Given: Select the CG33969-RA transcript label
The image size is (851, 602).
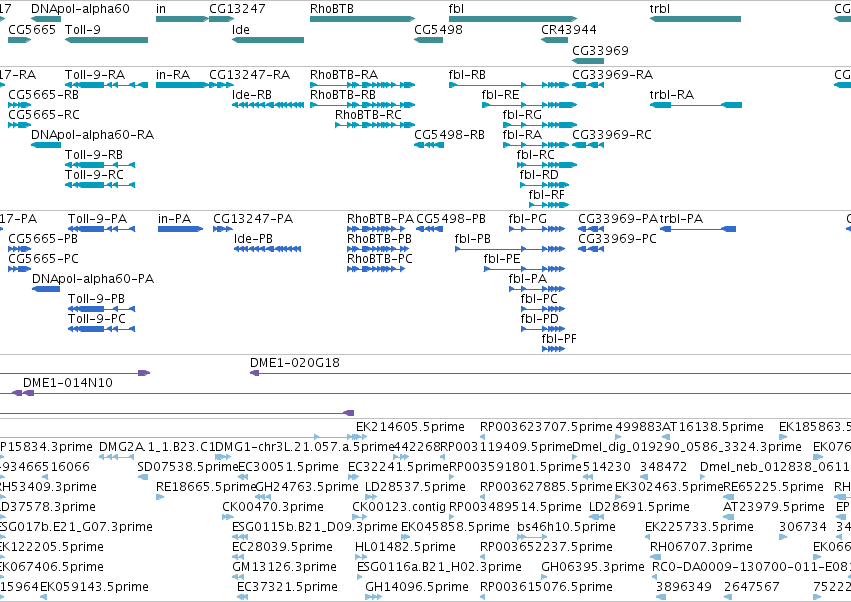Looking at the screenshot, I should click(612, 74).
